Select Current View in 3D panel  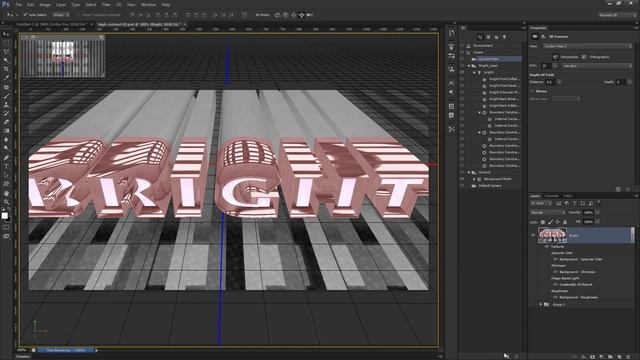(490, 59)
